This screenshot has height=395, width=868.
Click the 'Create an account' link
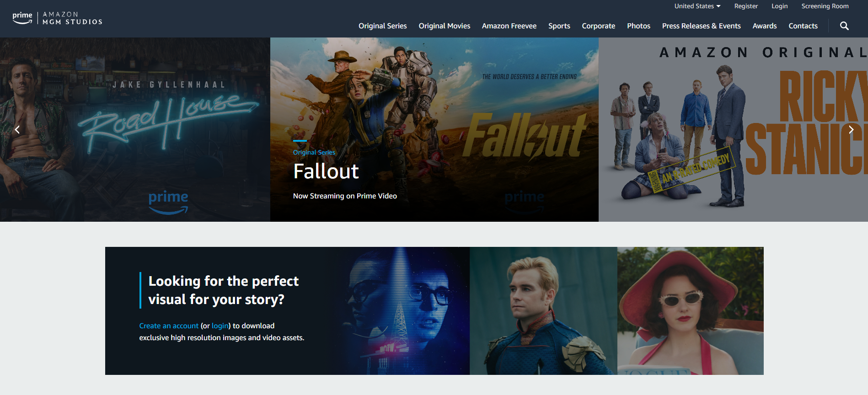[169, 326]
